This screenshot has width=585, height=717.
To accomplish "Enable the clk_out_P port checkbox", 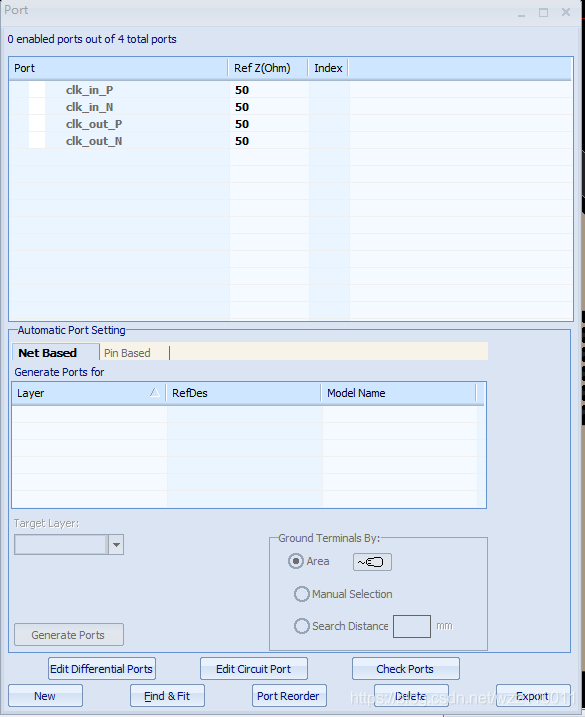I will click(37, 123).
